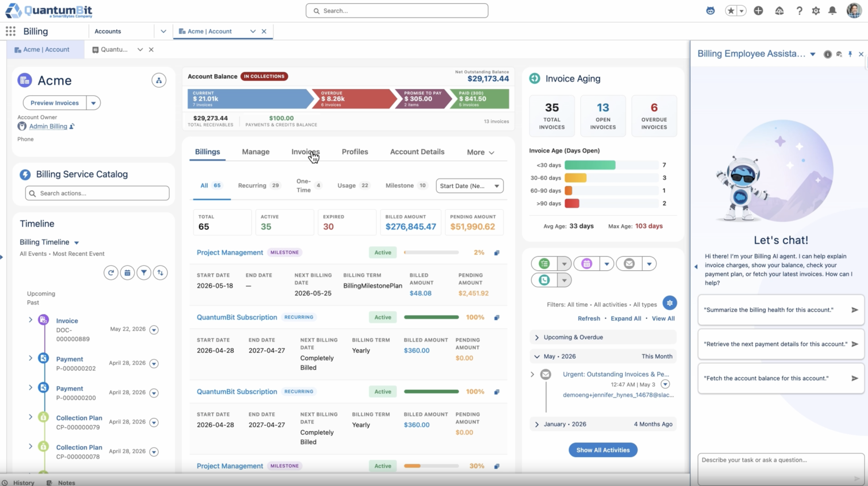Viewport: 868px width, 486px height.
Task: Open the app launcher grid icon
Action: [x=10, y=31]
